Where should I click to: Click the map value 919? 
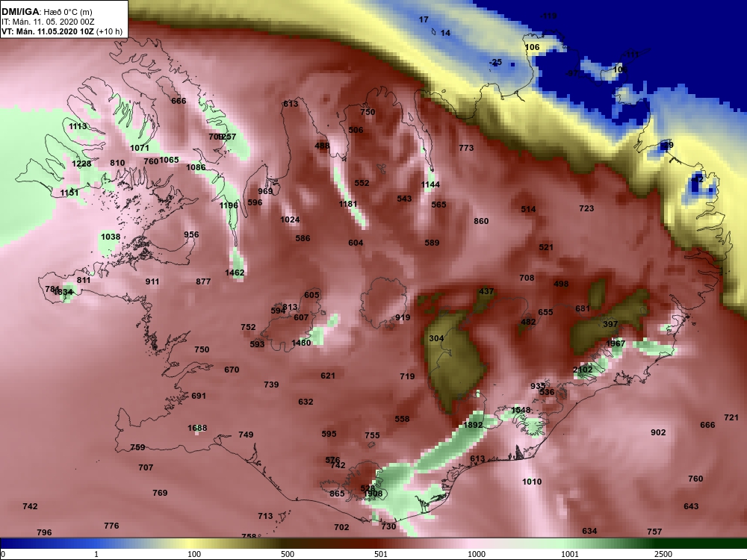(403, 317)
